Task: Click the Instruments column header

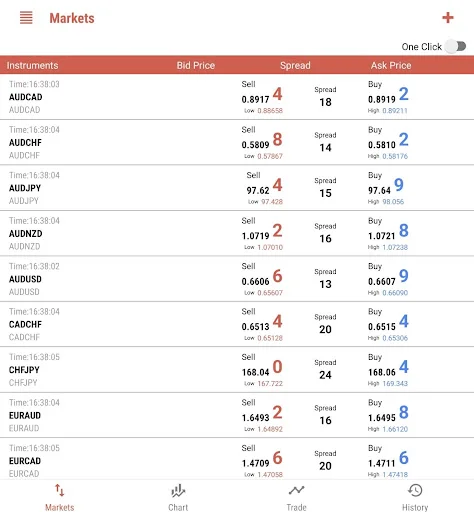Action: tap(32, 65)
